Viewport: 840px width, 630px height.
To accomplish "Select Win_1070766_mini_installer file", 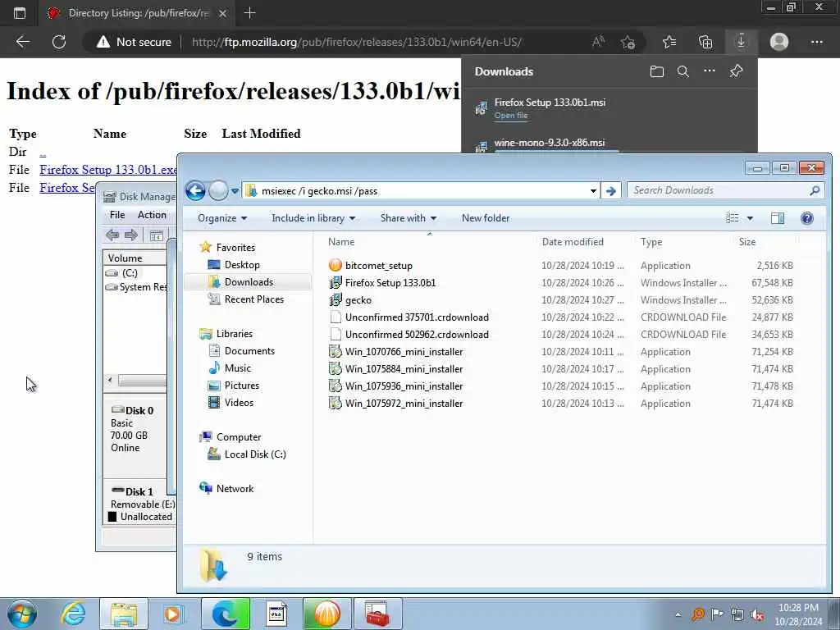I will [x=404, y=352].
